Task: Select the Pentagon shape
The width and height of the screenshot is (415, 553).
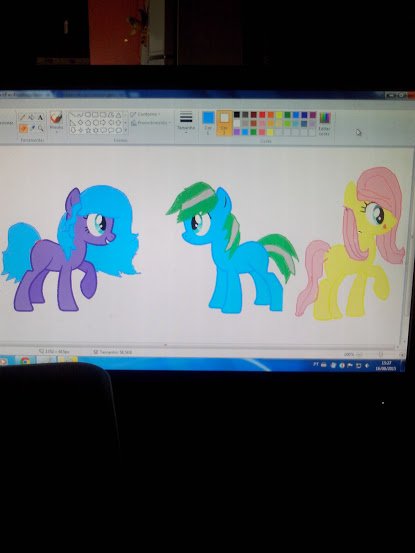Action: tap(88, 122)
